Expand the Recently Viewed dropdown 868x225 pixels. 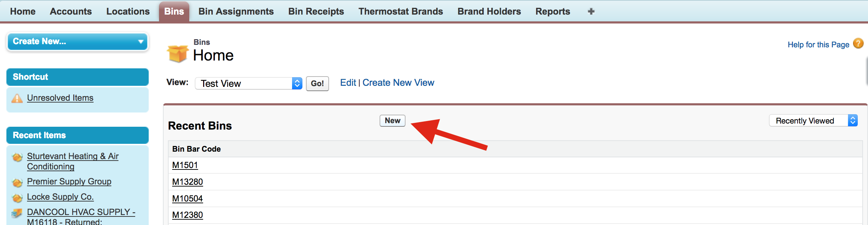tap(813, 121)
